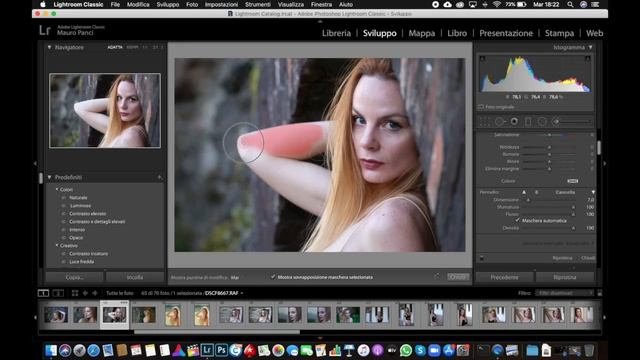Adjust the Sfumatura slider

point(549,207)
